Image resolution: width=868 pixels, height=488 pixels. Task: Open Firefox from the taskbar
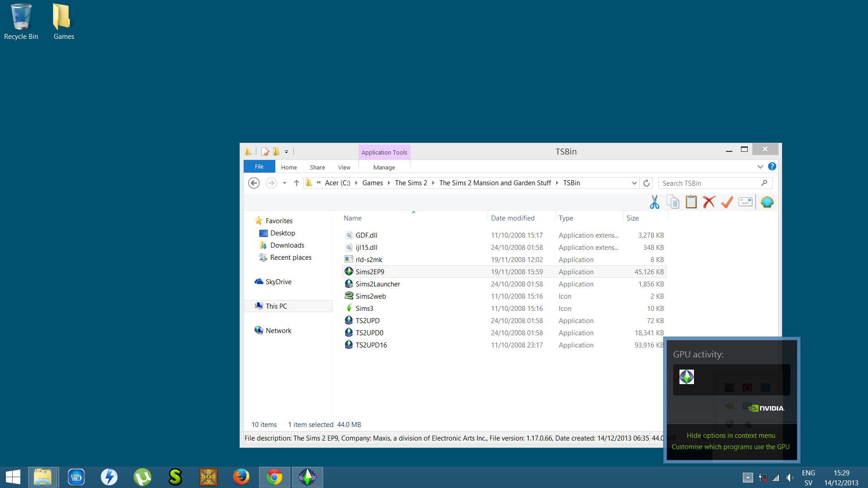coord(241,477)
